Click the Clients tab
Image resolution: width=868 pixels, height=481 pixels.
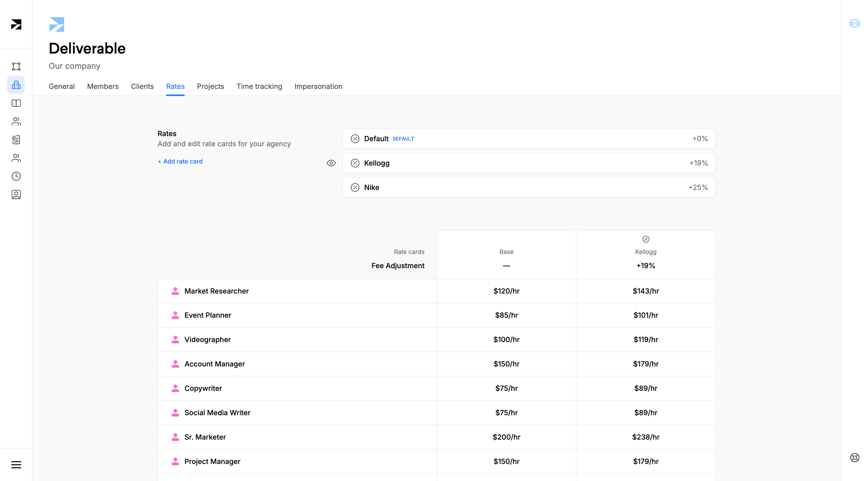coord(142,86)
